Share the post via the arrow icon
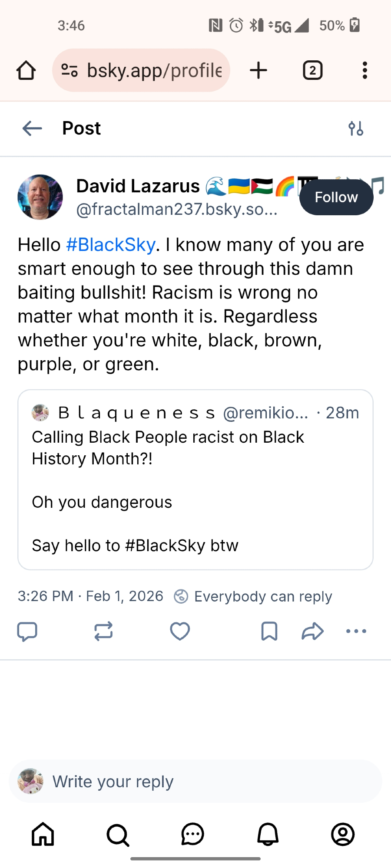Viewport: 391px width, 868px height. point(313,631)
